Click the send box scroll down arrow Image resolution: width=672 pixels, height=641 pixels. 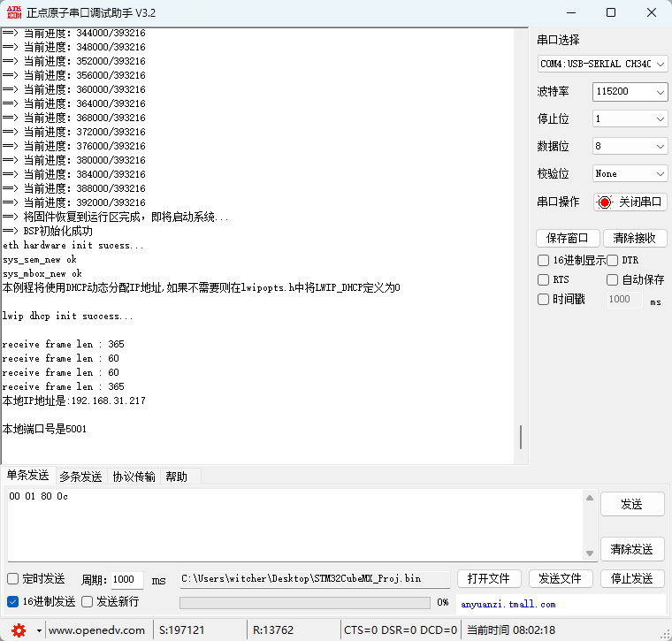[590, 553]
